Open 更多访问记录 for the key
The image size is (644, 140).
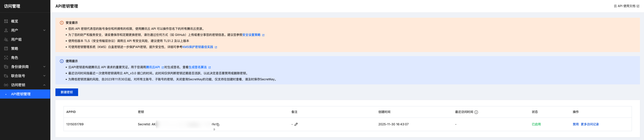(x=590, y=124)
